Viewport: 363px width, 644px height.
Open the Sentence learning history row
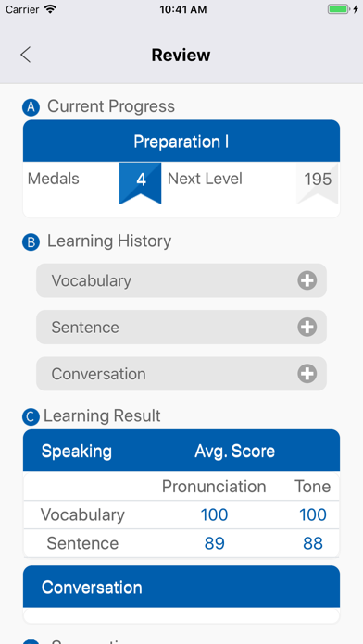(181, 327)
